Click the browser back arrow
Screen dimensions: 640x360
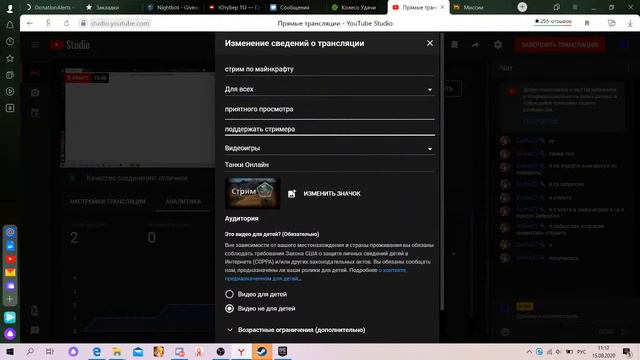click(30, 23)
